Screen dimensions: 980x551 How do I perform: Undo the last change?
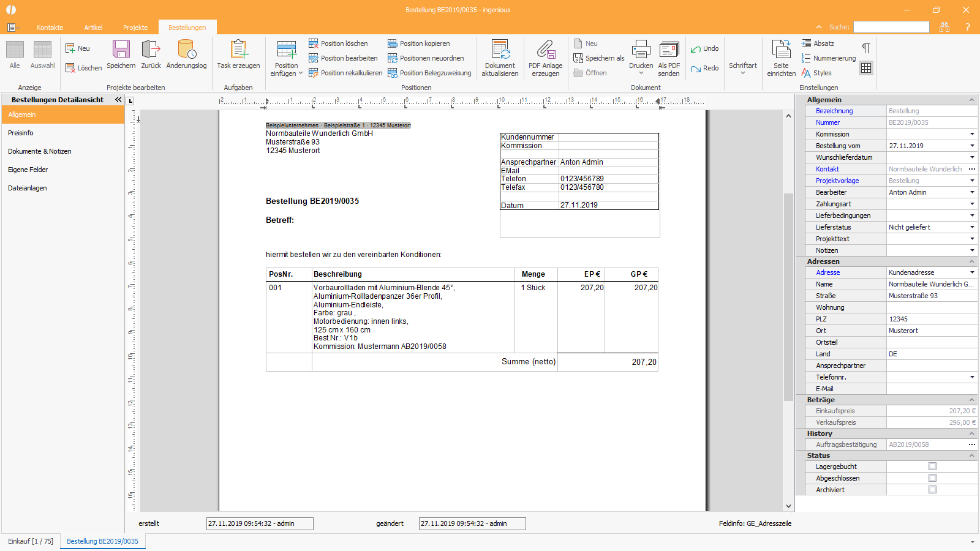pos(704,48)
